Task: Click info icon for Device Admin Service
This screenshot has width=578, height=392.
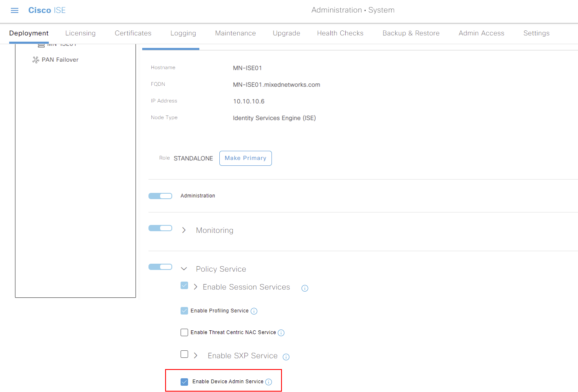Action: coord(269,382)
